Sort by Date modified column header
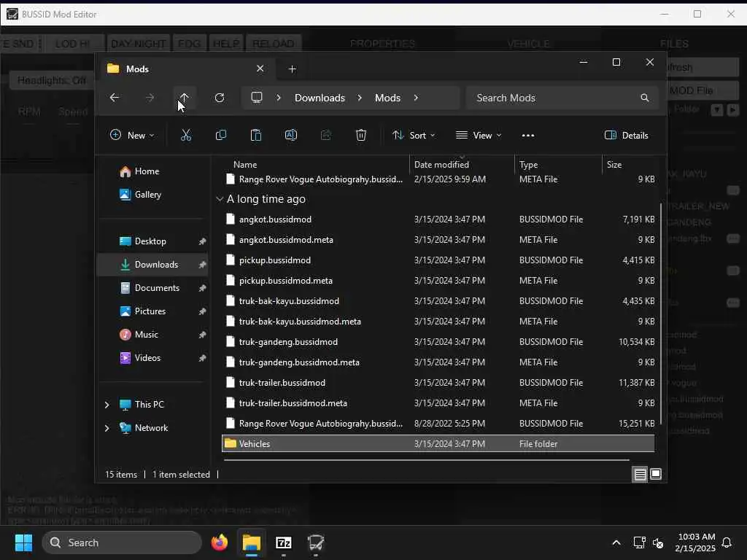 (462, 164)
